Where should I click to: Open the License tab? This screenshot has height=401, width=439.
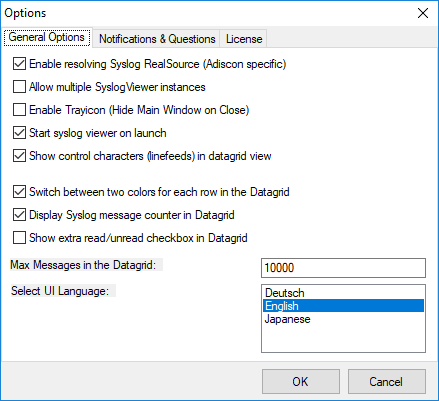(244, 39)
